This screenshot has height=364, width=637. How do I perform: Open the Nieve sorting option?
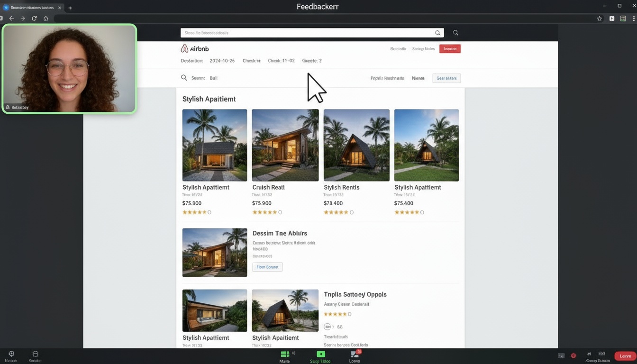[x=418, y=78]
